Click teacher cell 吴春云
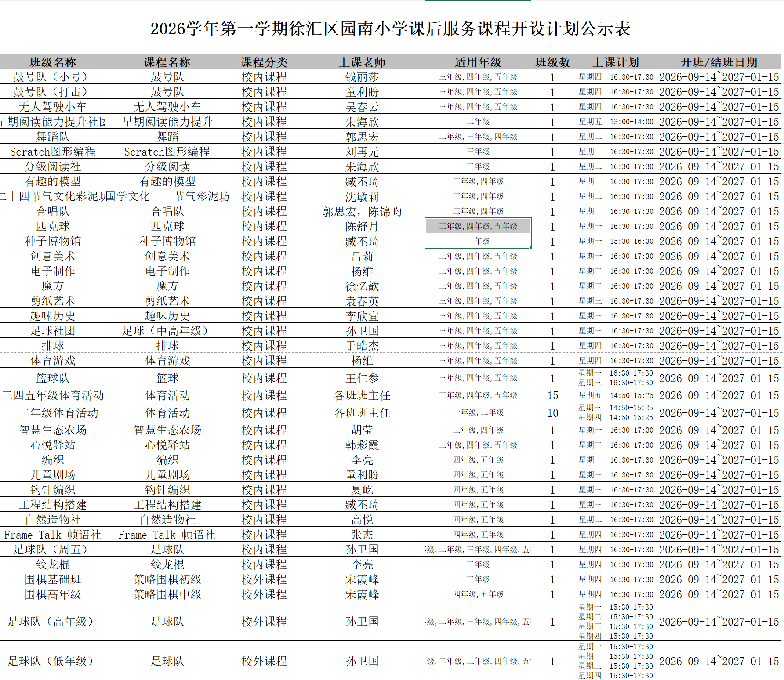This screenshot has width=784, height=680. (x=362, y=107)
